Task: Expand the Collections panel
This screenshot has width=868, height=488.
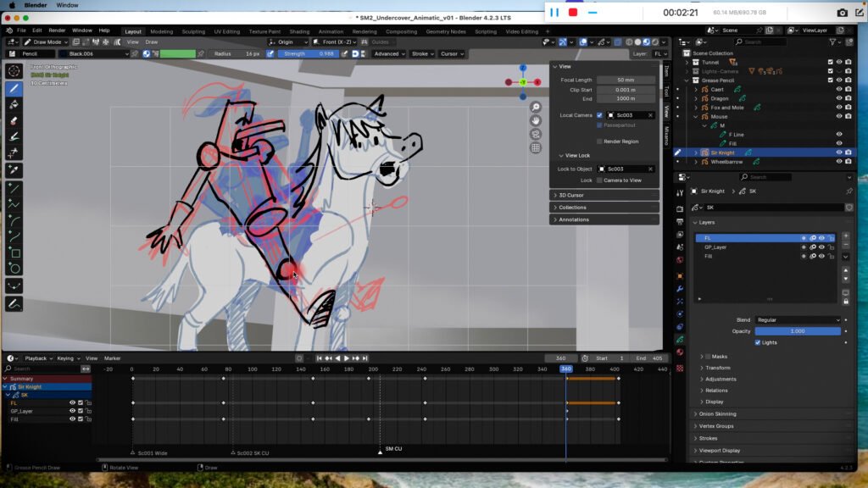Action: (604, 208)
